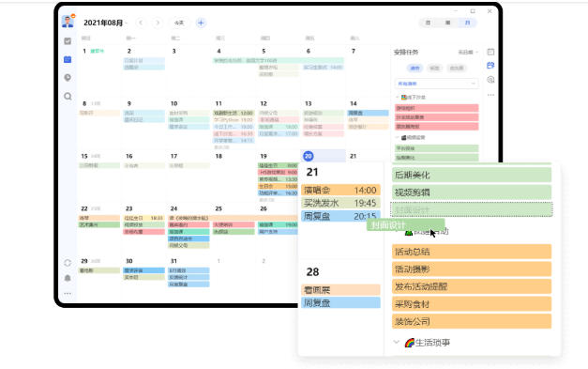The image size is (588, 369).
Task: Open the 买洗发水 19:45 event
Action: pyautogui.click(x=340, y=203)
